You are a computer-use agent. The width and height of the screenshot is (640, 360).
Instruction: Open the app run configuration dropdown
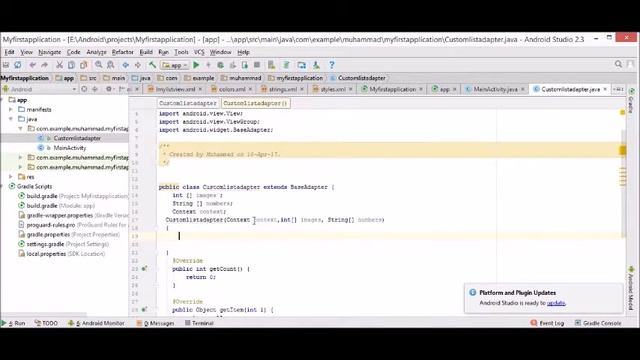coord(174,65)
